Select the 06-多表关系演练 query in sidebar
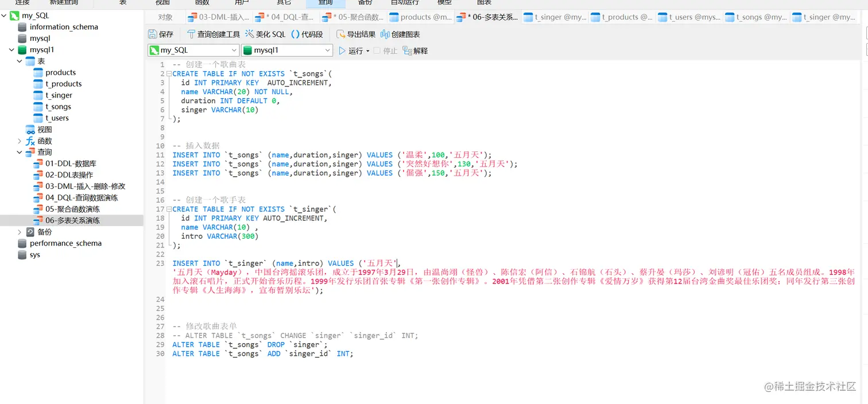Viewport: 868px width, 404px height. (x=72, y=220)
